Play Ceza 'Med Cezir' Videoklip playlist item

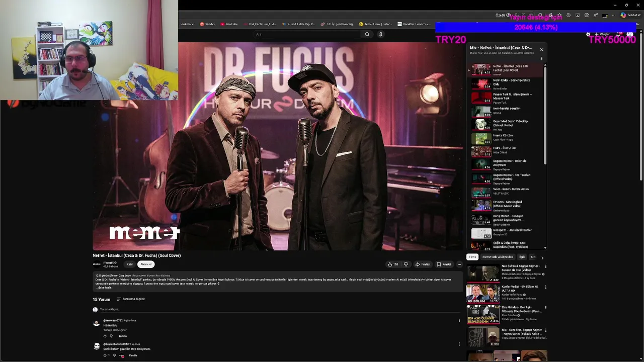(x=508, y=125)
